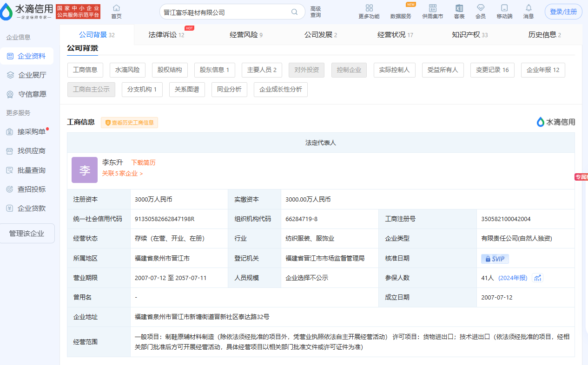This screenshot has width=588, height=365.
Task: Open 供需集市 marketplace icon
Action: [x=433, y=12]
